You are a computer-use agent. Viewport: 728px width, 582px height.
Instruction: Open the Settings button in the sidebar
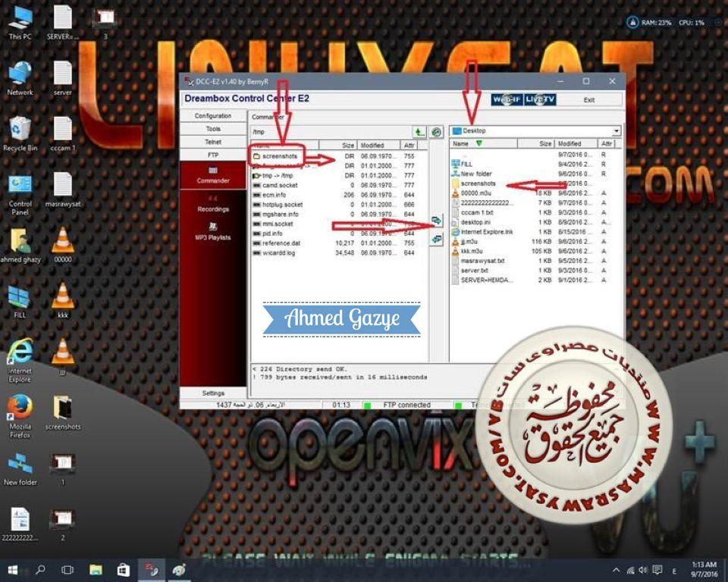[213, 393]
